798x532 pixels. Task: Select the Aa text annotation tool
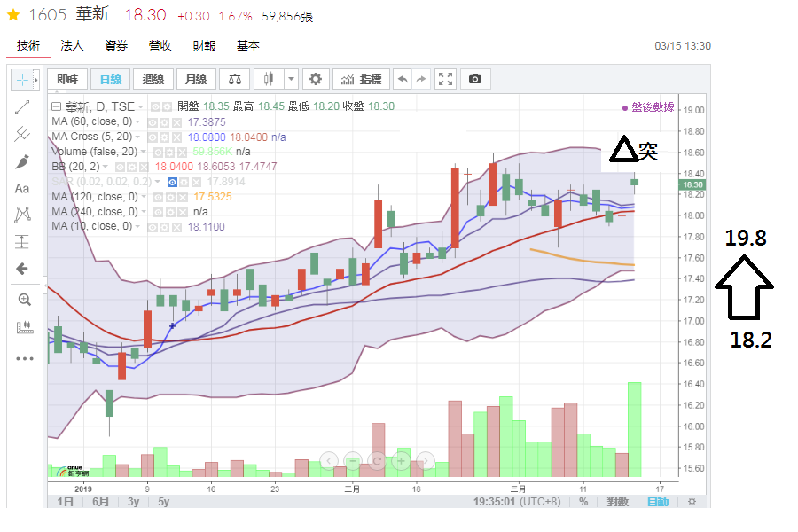click(x=22, y=188)
